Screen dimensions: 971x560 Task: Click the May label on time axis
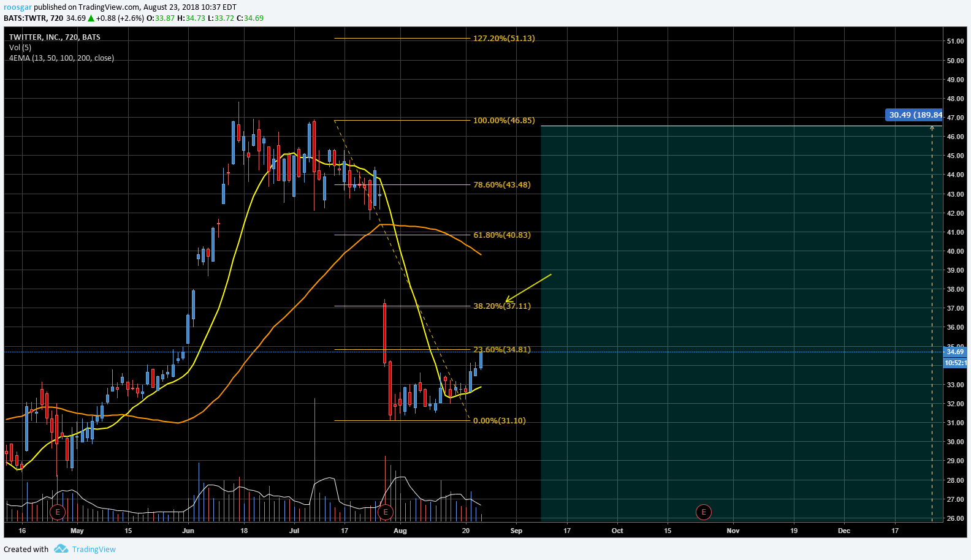77,531
